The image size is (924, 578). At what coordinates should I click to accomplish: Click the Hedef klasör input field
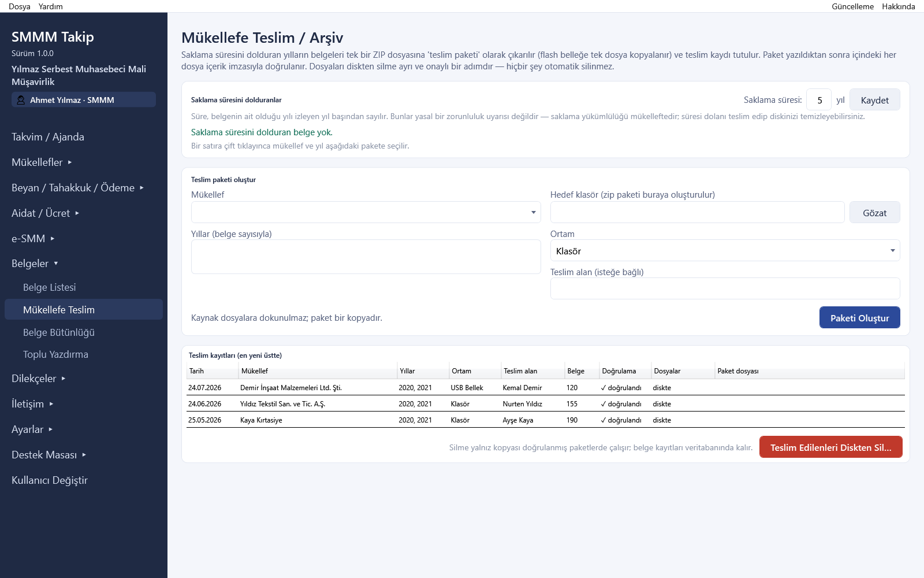point(697,212)
